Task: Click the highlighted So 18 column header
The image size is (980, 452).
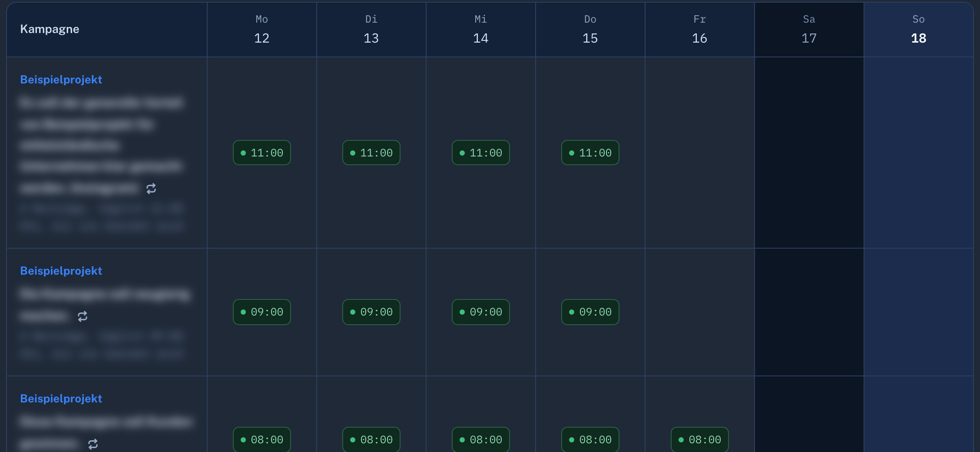Action: coord(919,29)
